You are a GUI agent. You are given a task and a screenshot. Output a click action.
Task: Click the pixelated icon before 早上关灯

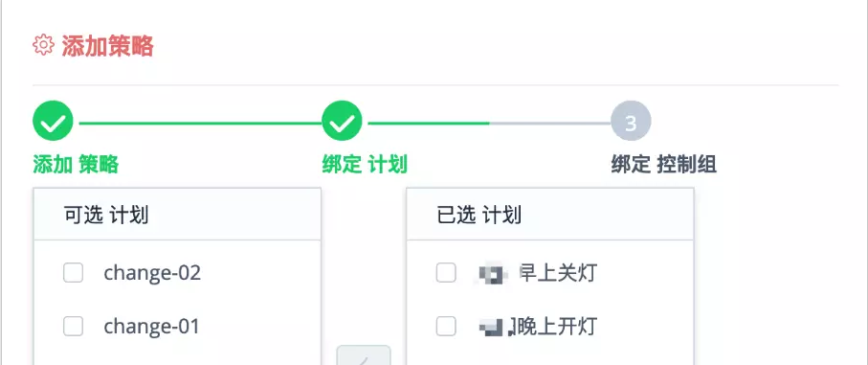pos(492,274)
